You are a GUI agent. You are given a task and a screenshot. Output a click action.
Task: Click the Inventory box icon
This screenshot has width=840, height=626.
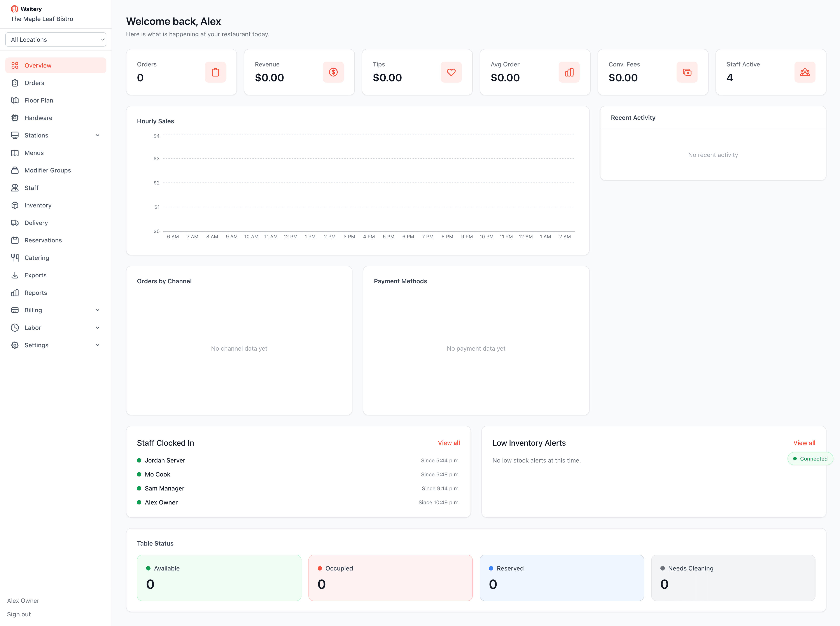pyautogui.click(x=15, y=205)
